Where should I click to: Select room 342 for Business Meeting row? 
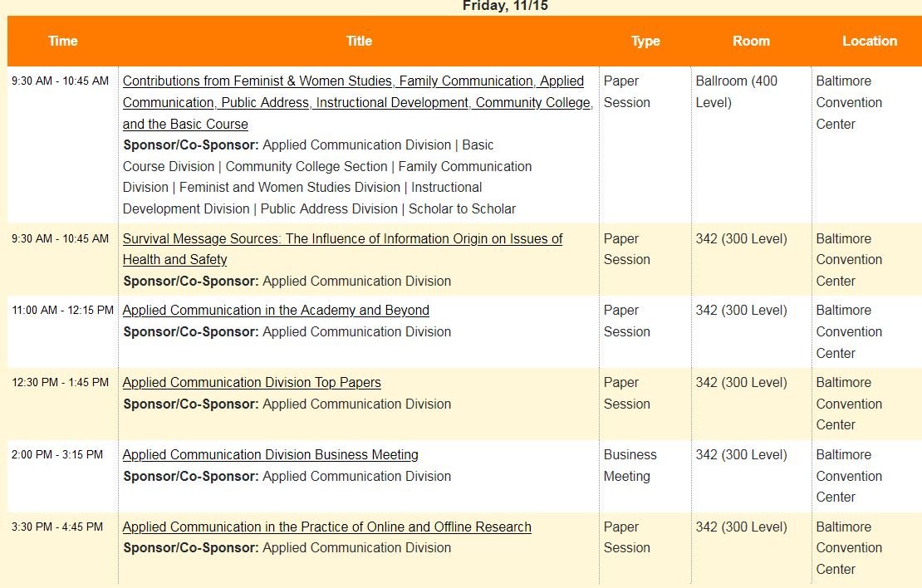point(741,455)
